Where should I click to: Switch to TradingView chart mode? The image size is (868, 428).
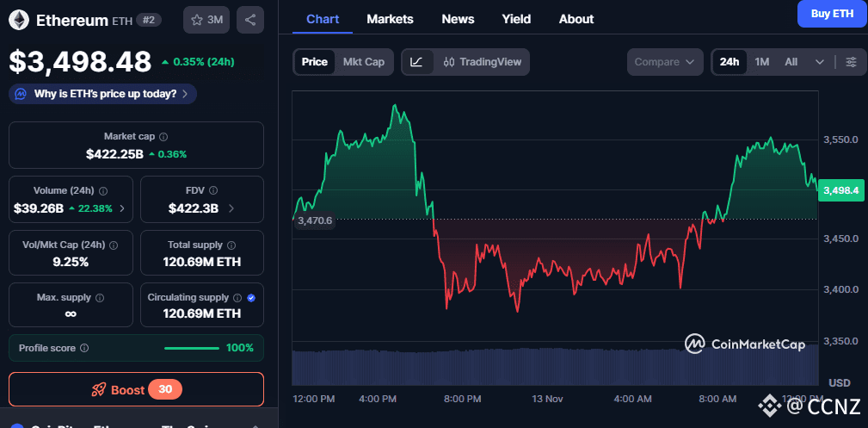pos(483,62)
